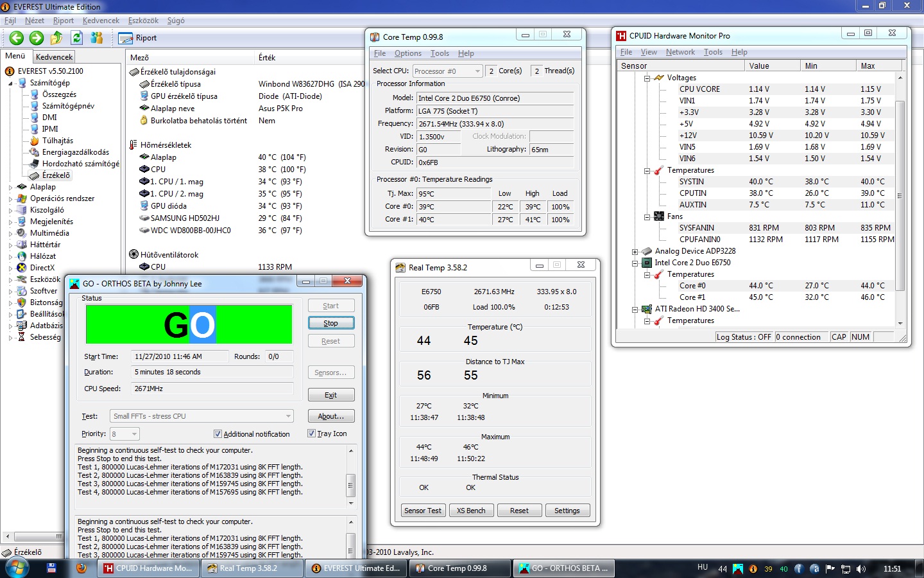Expand the Analog Device ADP3228 node
The height and width of the screenshot is (578, 924).
point(635,252)
